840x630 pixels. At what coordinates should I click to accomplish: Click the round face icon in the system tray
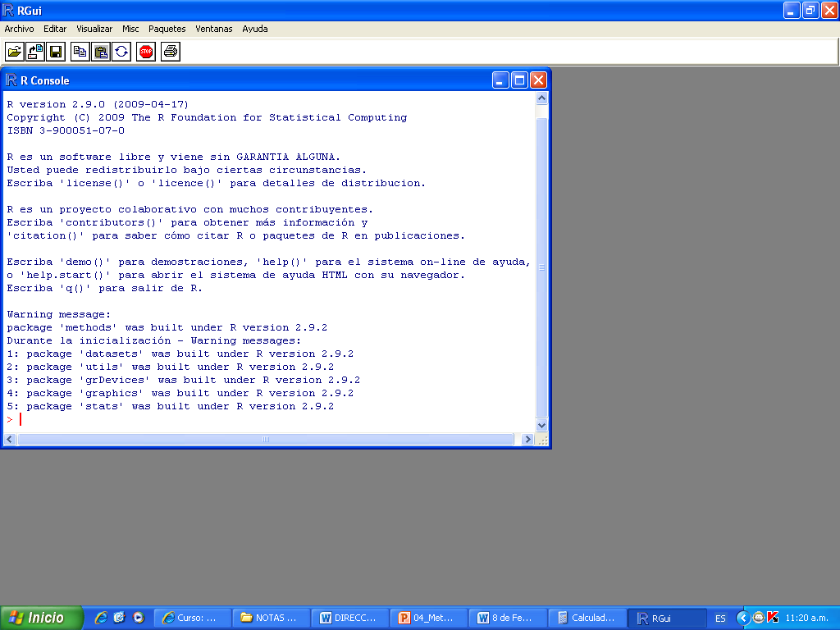(759, 618)
